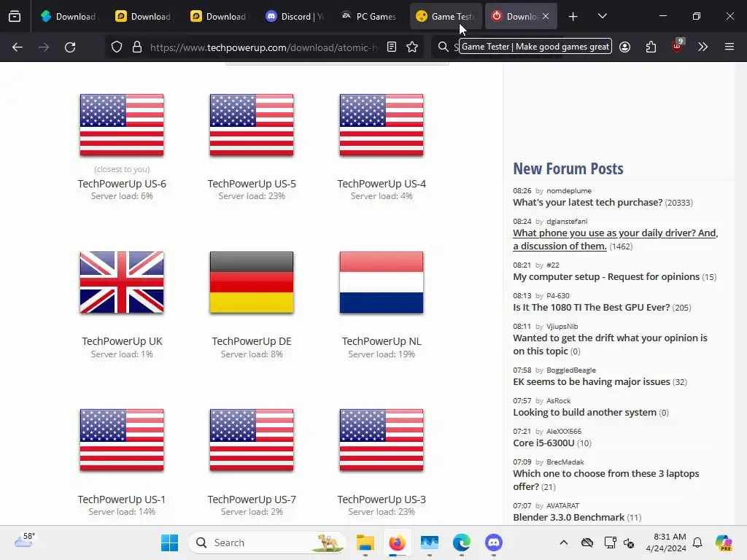Open the Firefox View icon in the tab bar

[x=15, y=16]
